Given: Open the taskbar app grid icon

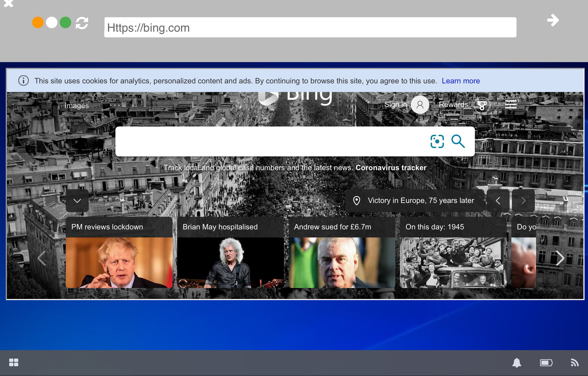Looking at the screenshot, I should click(x=13, y=362).
